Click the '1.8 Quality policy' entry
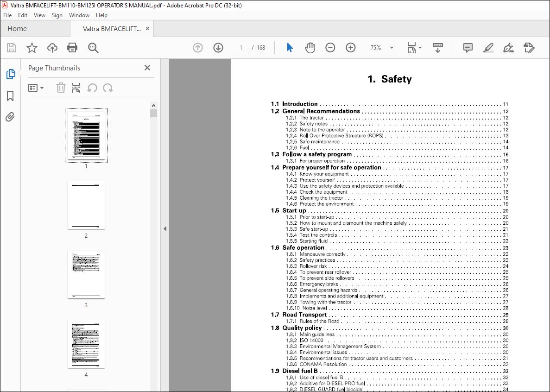 tap(389, 328)
